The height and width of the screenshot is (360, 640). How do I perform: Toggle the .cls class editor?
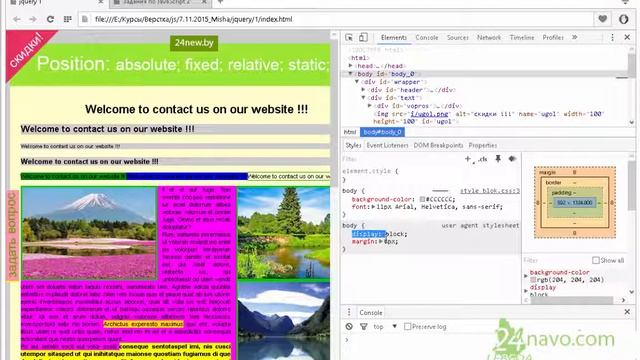tap(483, 159)
